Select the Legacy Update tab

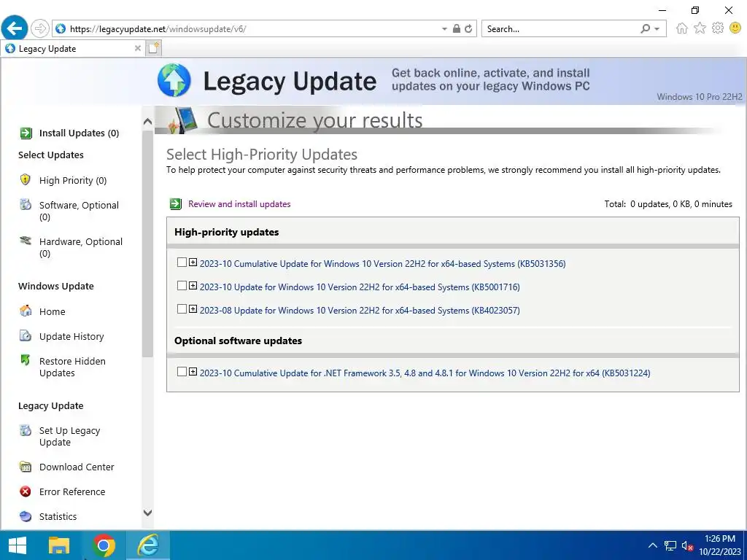pos(72,49)
